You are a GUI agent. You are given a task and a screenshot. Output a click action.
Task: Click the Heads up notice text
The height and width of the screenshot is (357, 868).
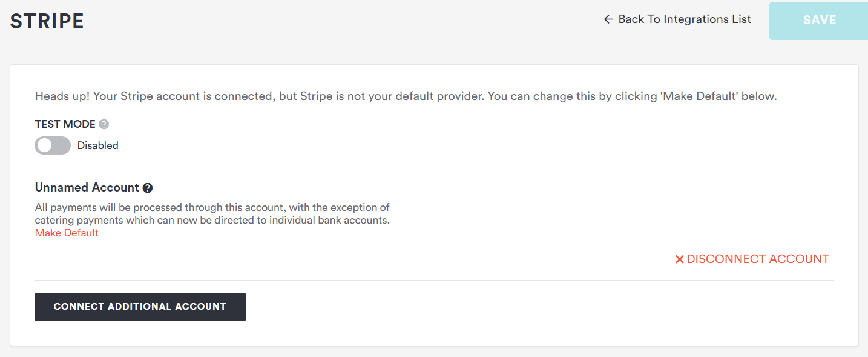tap(406, 96)
